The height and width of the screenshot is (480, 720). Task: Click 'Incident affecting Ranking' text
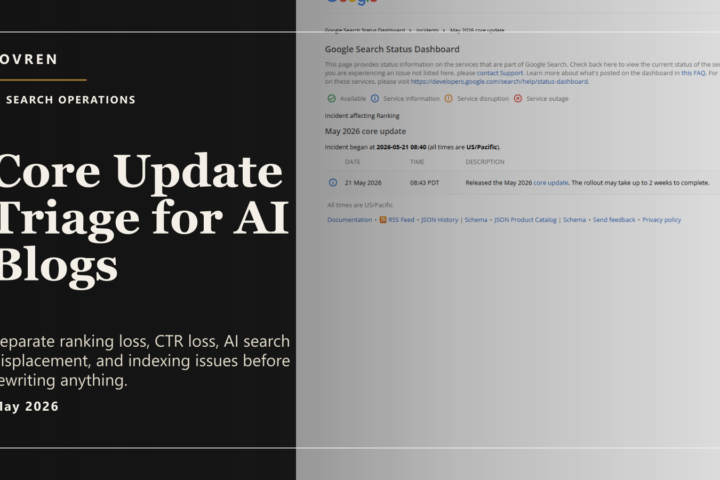point(362,116)
